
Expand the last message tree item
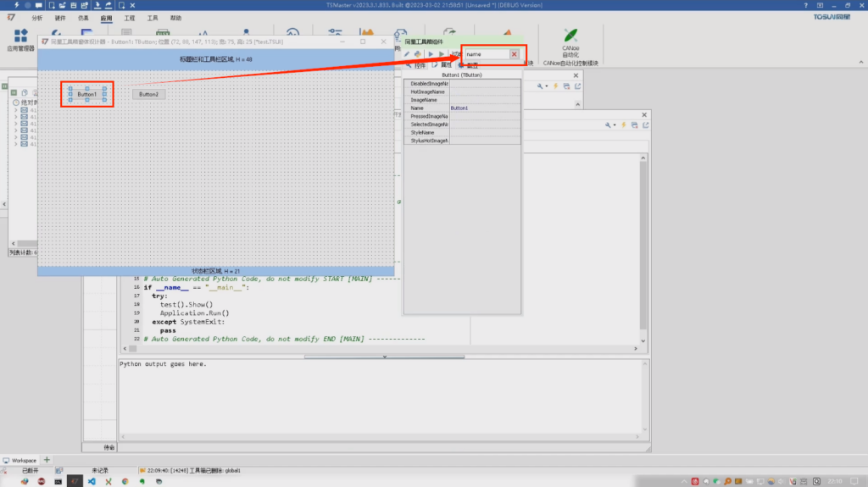(x=15, y=144)
